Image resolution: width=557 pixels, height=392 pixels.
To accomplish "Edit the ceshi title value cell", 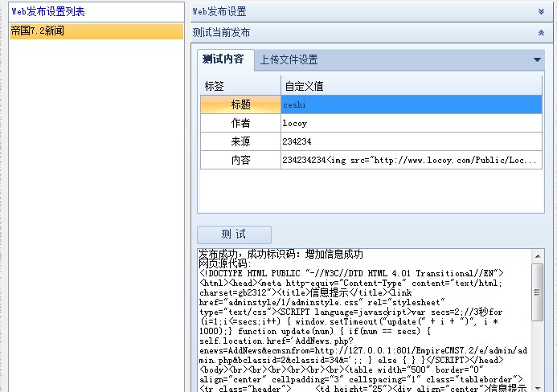I will point(412,104).
